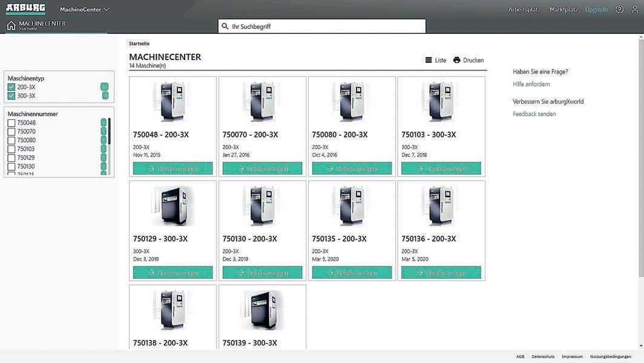644x363 pixels.
Task: Click the 750135 machine thumbnail image
Action: (x=352, y=205)
